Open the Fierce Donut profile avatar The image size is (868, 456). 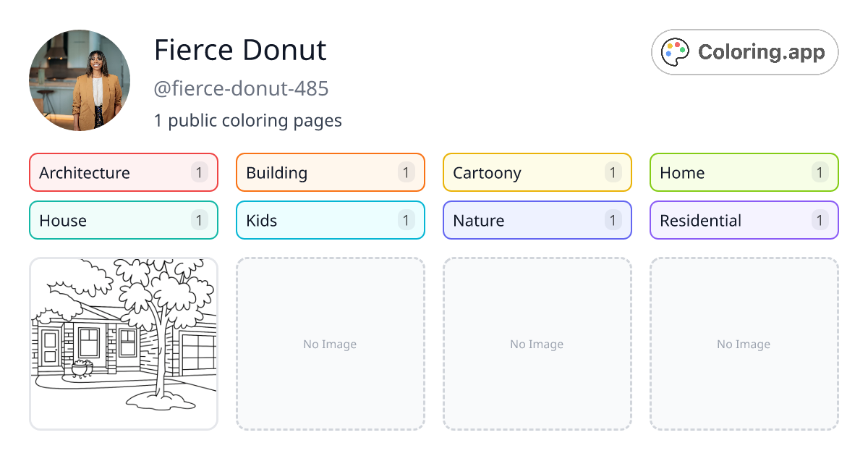pyautogui.click(x=80, y=80)
